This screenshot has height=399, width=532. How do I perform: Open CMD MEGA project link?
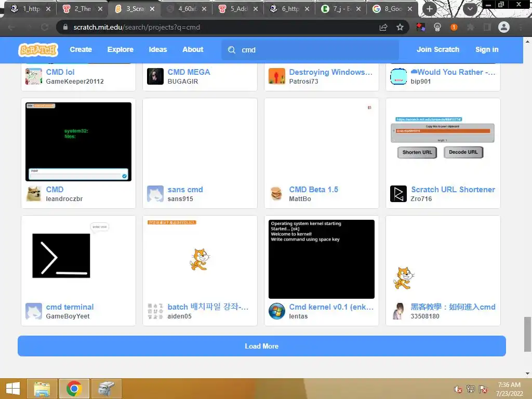189,72
